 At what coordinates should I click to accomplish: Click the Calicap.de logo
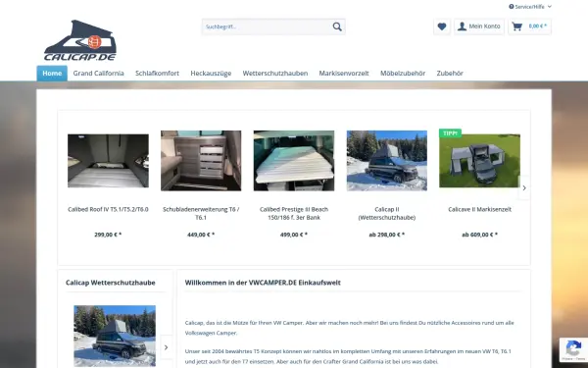click(x=80, y=40)
